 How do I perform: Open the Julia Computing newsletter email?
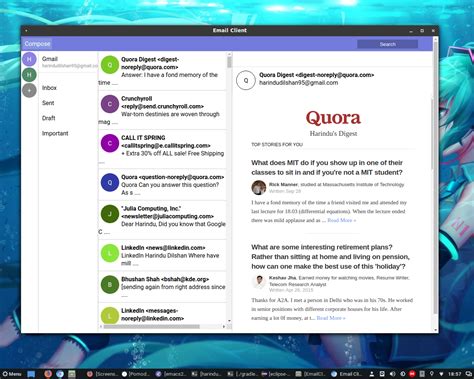pos(162,220)
